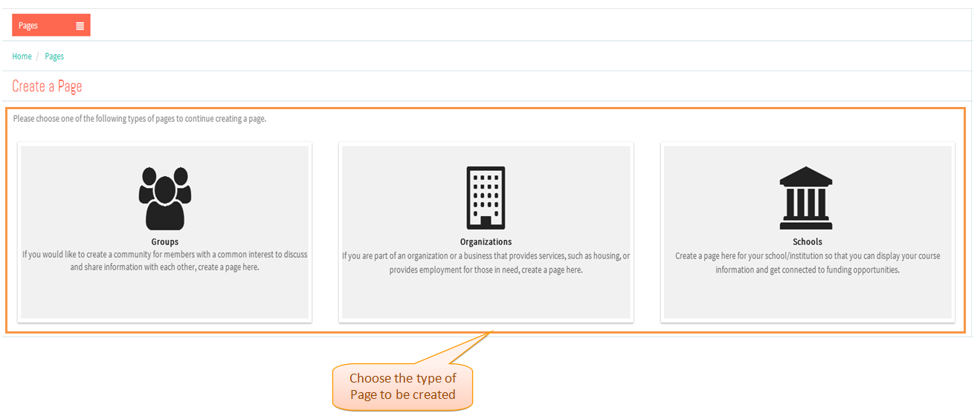Click empty gray area below Schools description
The height and width of the screenshot is (416, 980).
click(807, 299)
